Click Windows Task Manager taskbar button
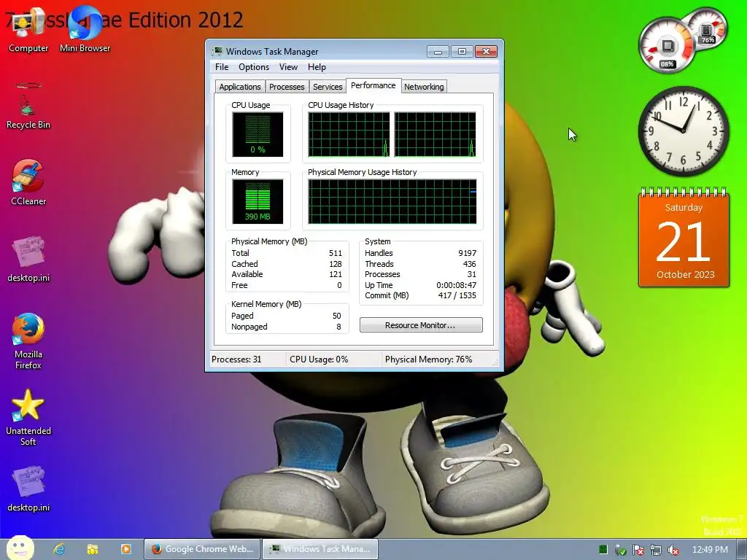The height and width of the screenshot is (560, 747). 320,549
